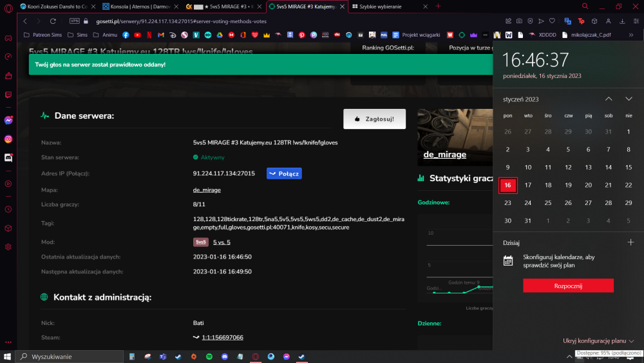
Task: Collapse agenda via 'Ukryj konfigurację planu'
Action: click(598, 341)
